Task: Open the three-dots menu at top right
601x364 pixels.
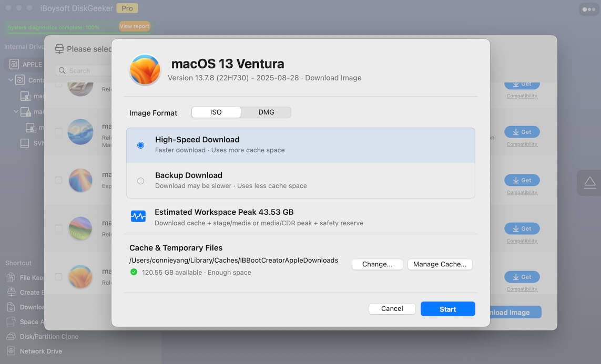Action: pos(588,9)
